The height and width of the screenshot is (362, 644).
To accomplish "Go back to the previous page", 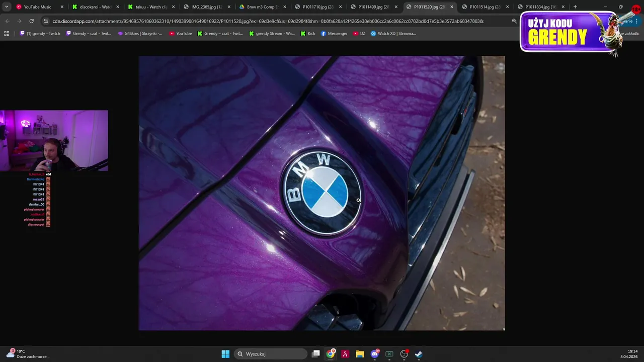I will [7, 21].
